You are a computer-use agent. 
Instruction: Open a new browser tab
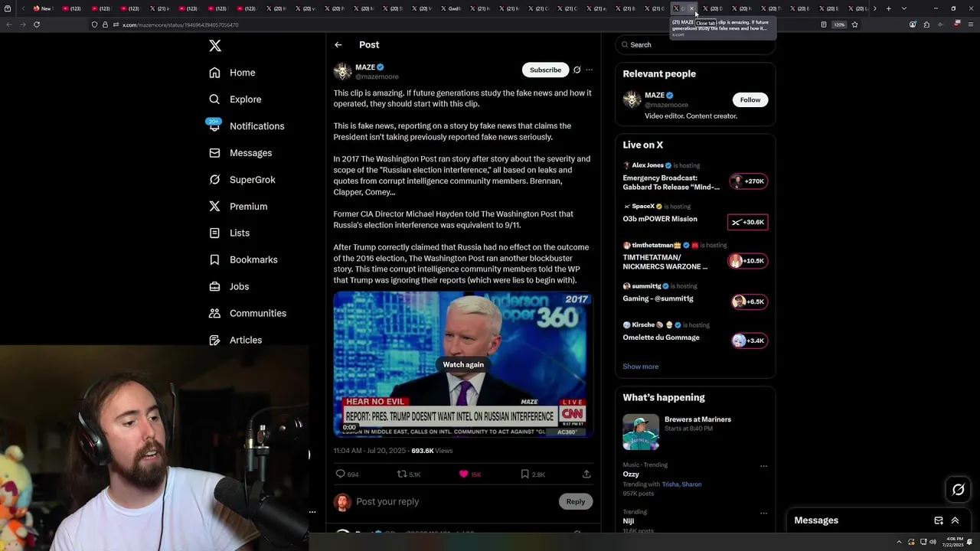tap(888, 8)
